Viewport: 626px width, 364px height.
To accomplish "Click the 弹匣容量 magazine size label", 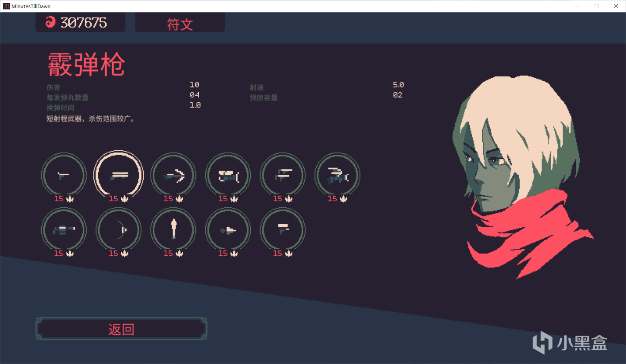I will tap(263, 98).
